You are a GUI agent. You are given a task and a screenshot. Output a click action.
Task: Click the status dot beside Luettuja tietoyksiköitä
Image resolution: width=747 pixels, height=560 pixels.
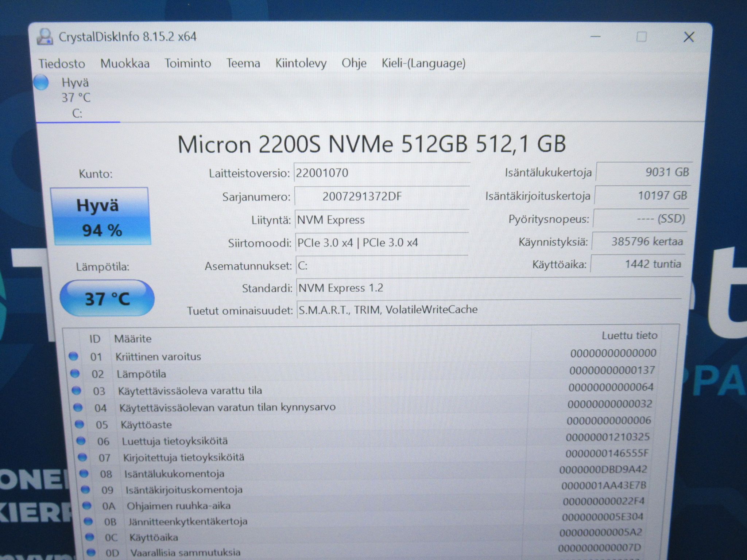pos(81,440)
